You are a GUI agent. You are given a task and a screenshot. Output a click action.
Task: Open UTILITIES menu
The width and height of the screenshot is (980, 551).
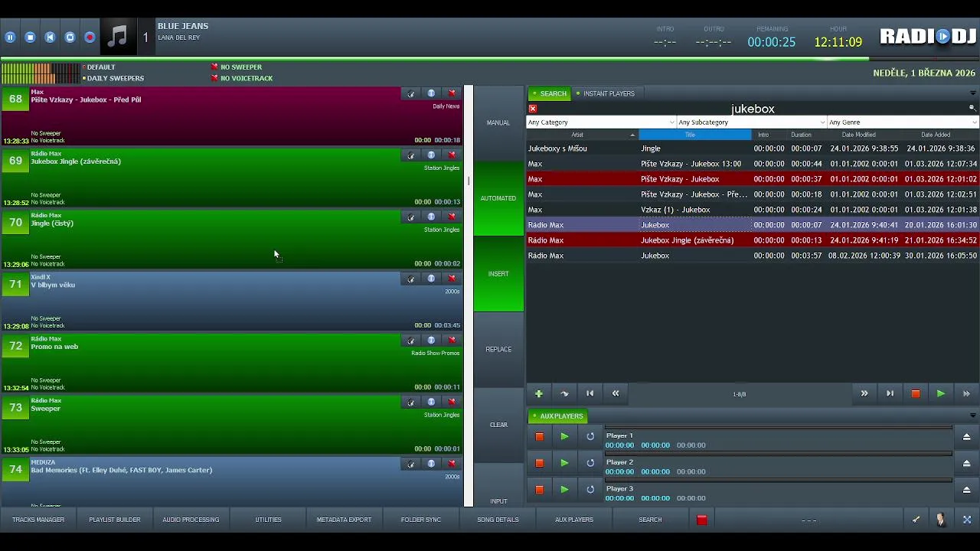[268, 520]
